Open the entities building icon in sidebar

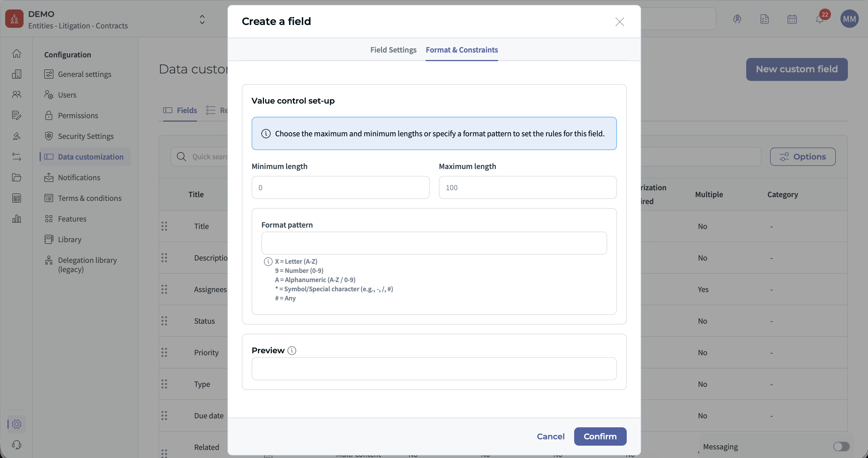click(16, 74)
